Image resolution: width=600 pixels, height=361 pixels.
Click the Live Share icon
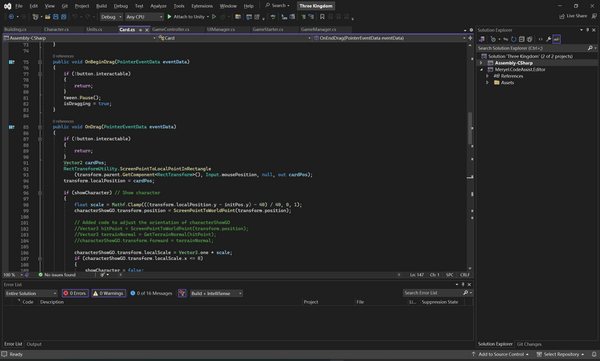point(562,16)
